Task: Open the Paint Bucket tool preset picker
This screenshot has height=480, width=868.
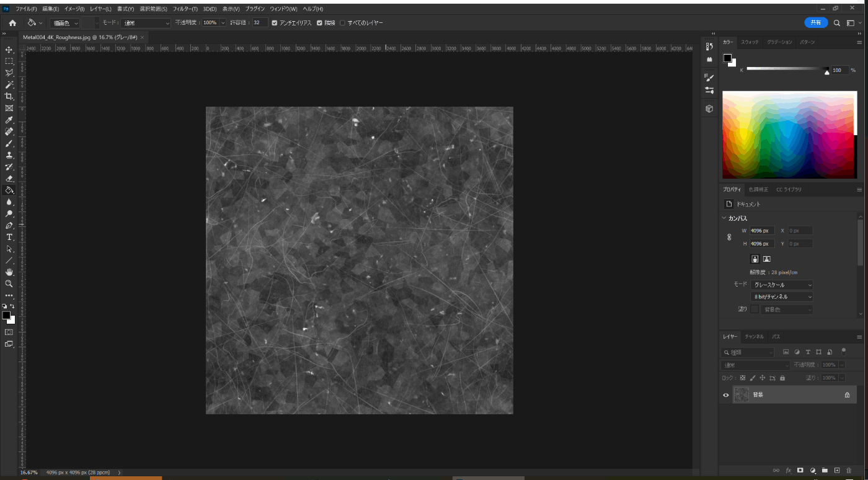Action: tap(35, 23)
